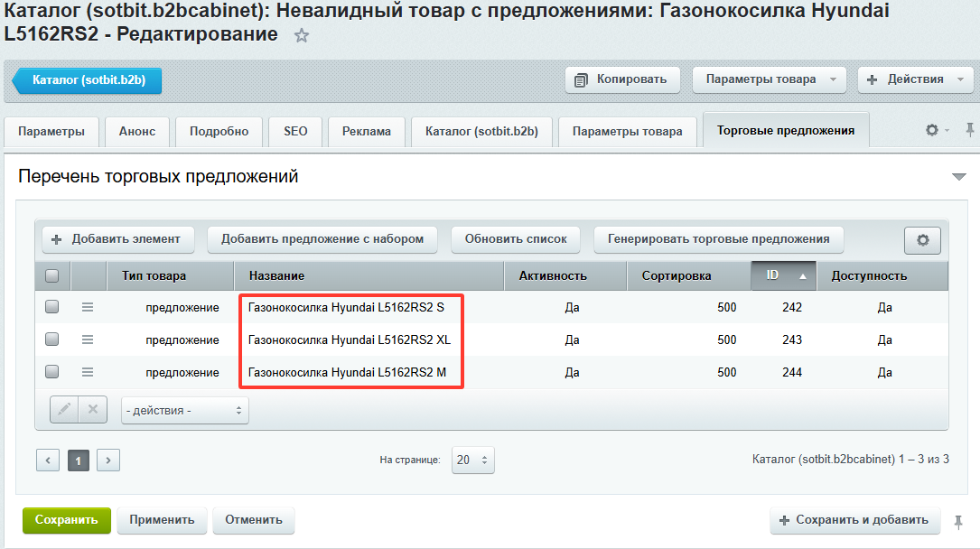980x549 pixels.
Task: Open row menu for L5162RS2 S offer
Action: [88, 307]
